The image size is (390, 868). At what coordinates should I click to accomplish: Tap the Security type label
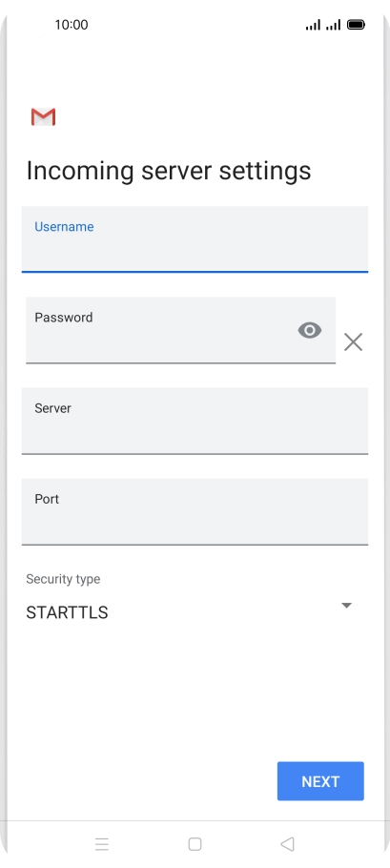63,579
